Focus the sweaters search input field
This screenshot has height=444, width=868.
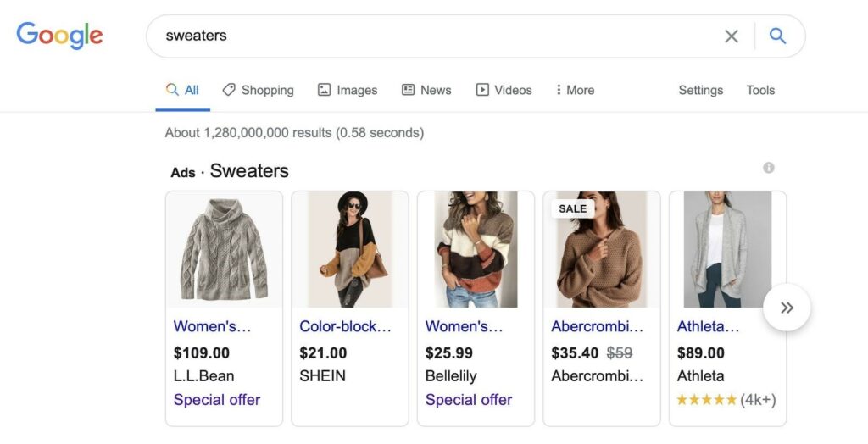pos(431,36)
